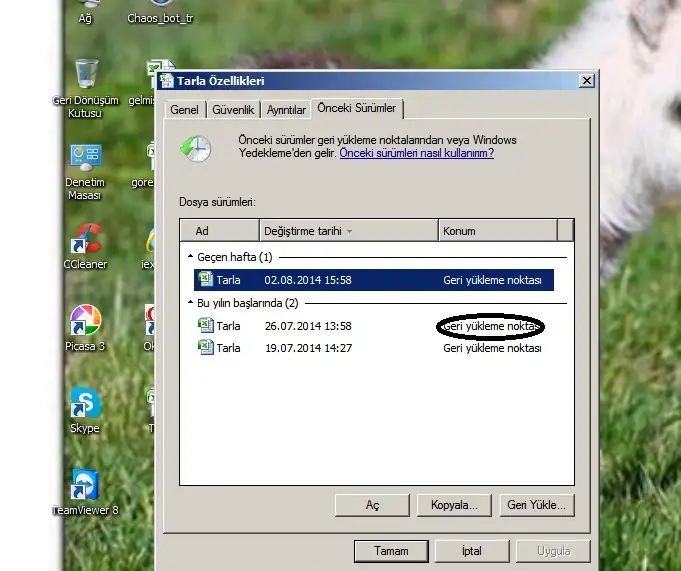Image resolution: width=681 pixels, height=571 pixels.
Task: Open the Geri Dönüşüm Kutusu desktop icon
Action: (x=86, y=75)
